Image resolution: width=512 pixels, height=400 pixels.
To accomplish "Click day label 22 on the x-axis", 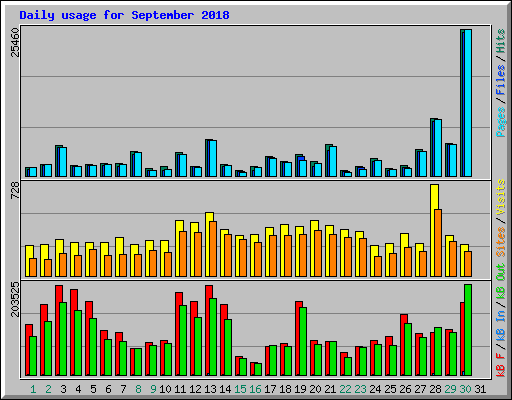I will (x=345, y=389).
